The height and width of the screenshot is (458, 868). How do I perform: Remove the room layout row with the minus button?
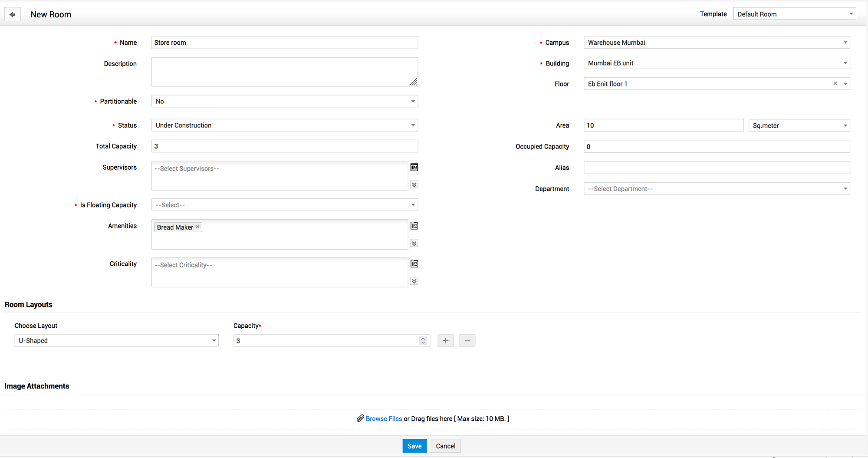pyautogui.click(x=467, y=341)
